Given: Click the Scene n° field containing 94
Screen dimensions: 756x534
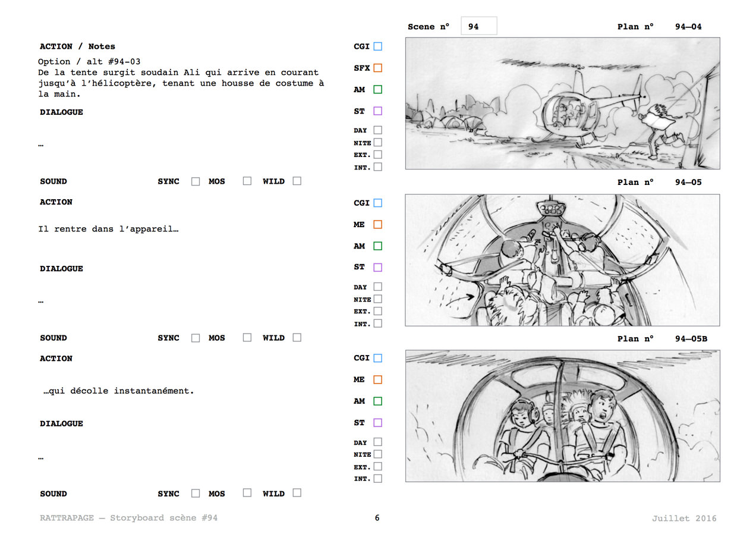Looking at the screenshot, I should pos(478,27).
